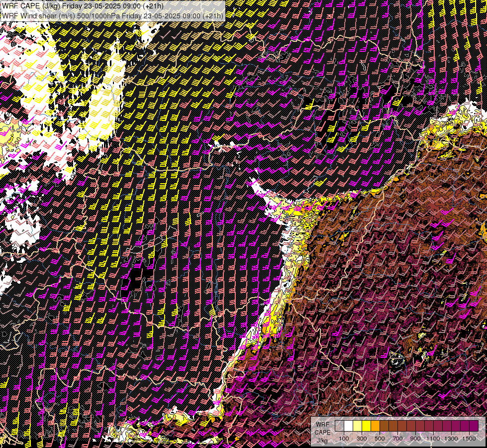Click the WRF Wind shear 500/1000hPa title line
The width and height of the screenshot is (487, 448).
tap(112, 16)
